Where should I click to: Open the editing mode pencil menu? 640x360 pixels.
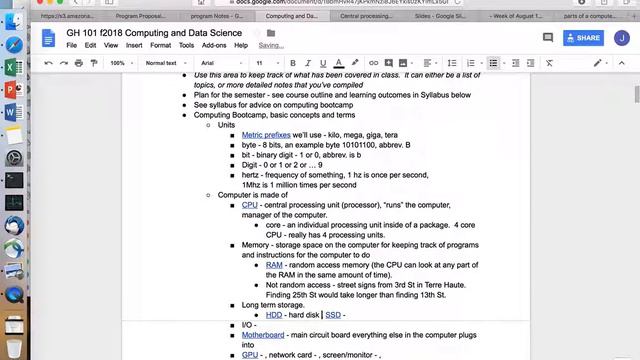[x=600, y=63]
